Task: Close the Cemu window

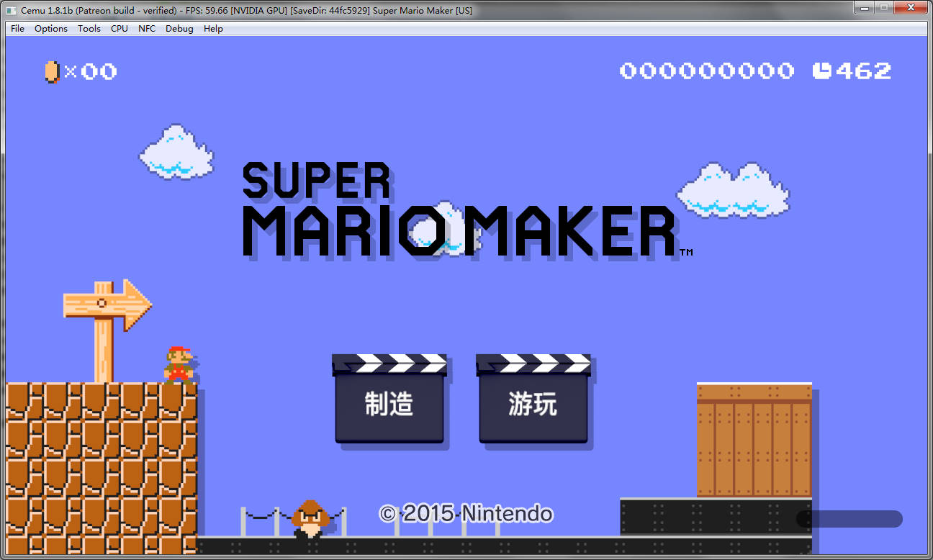Action: 911,7
